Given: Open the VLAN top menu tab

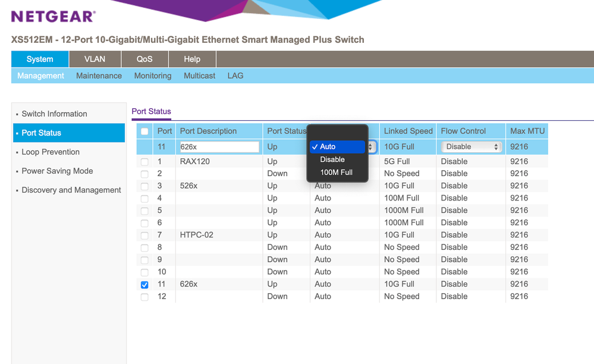Looking at the screenshot, I should click(95, 59).
